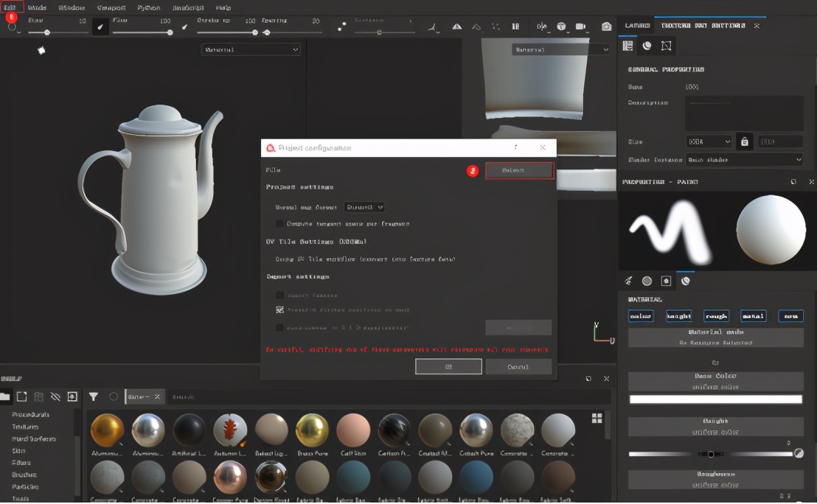
Task: Toggle the checked import settings checkbox
Action: pyautogui.click(x=279, y=310)
